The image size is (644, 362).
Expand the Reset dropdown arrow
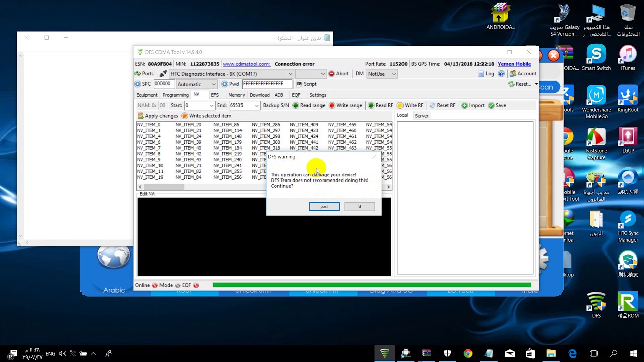[536, 84]
